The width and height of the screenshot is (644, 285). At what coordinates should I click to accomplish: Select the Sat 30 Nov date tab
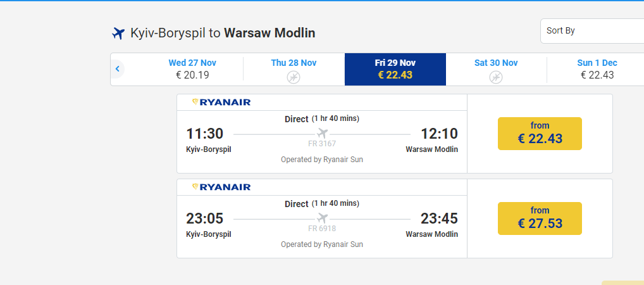pos(496,69)
